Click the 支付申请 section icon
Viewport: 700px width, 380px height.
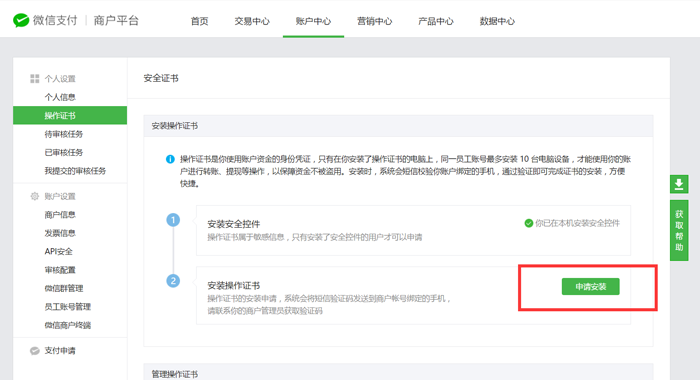coord(34,351)
